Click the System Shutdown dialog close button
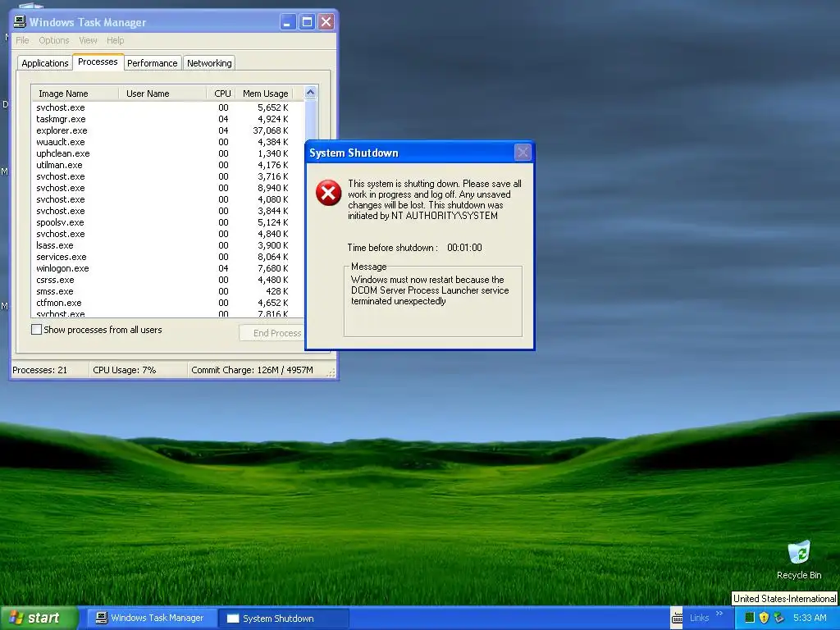 (523, 153)
